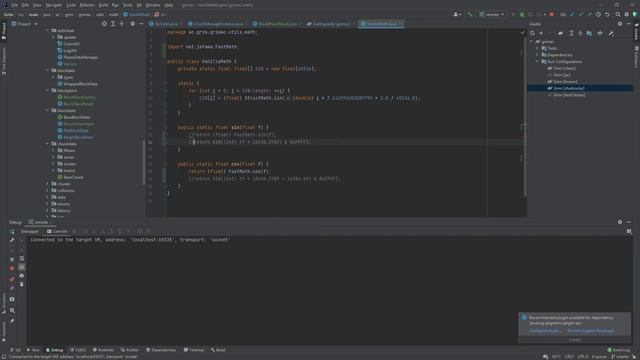
Task: Click the red Stop icon in toolbar
Action: (x=552, y=15)
